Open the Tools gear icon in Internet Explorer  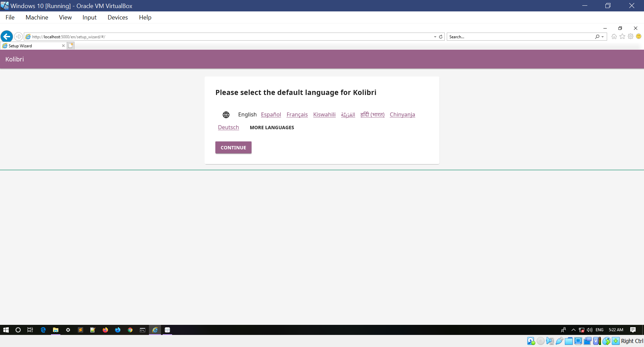coord(631,37)
